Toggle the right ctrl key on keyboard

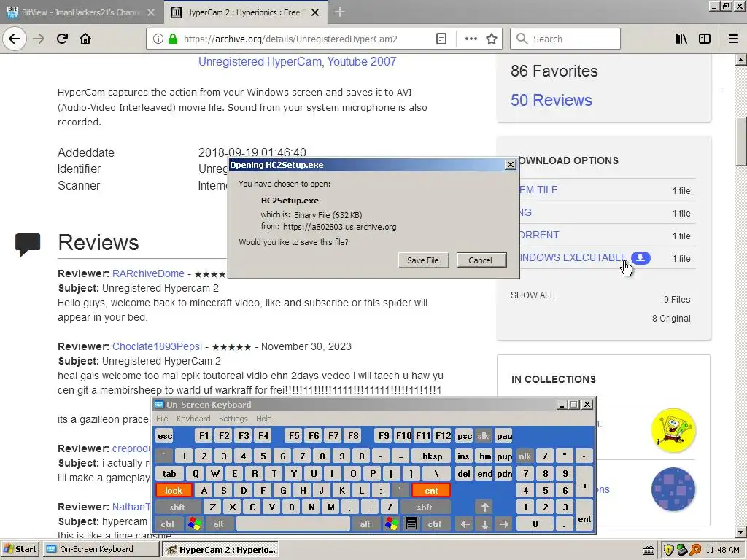tap(435, 524)
